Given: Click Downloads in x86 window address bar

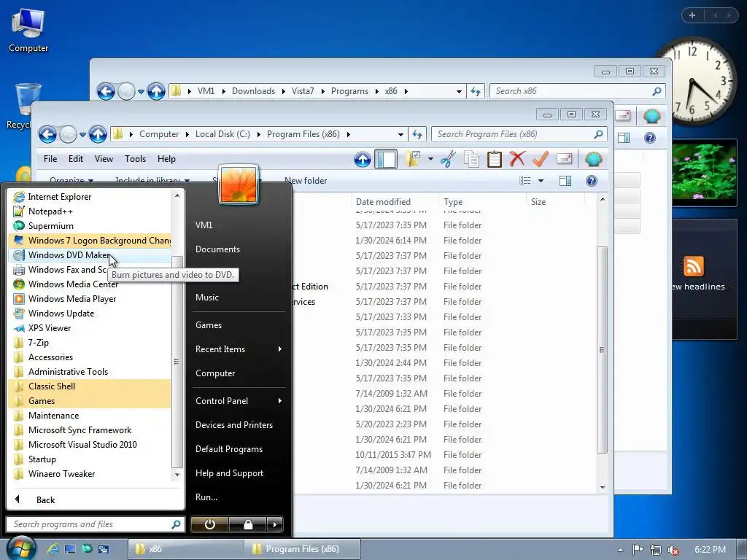Looking at the screenshot, I should pyautogui.click(x=253, y=91).
